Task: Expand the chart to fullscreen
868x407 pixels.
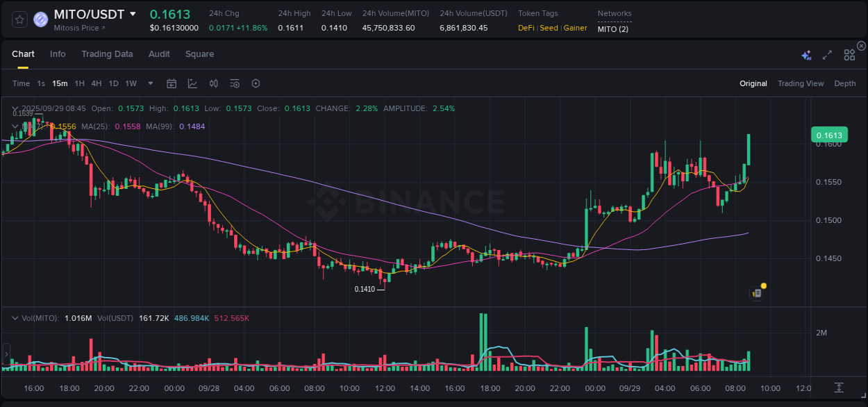Action: tap(827, 53)
